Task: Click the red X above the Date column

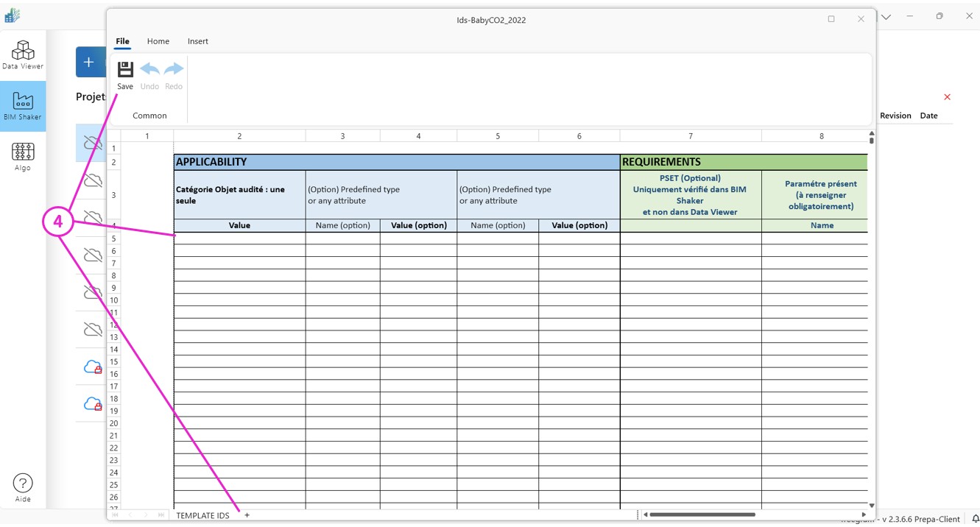Action: coord(947,97)
